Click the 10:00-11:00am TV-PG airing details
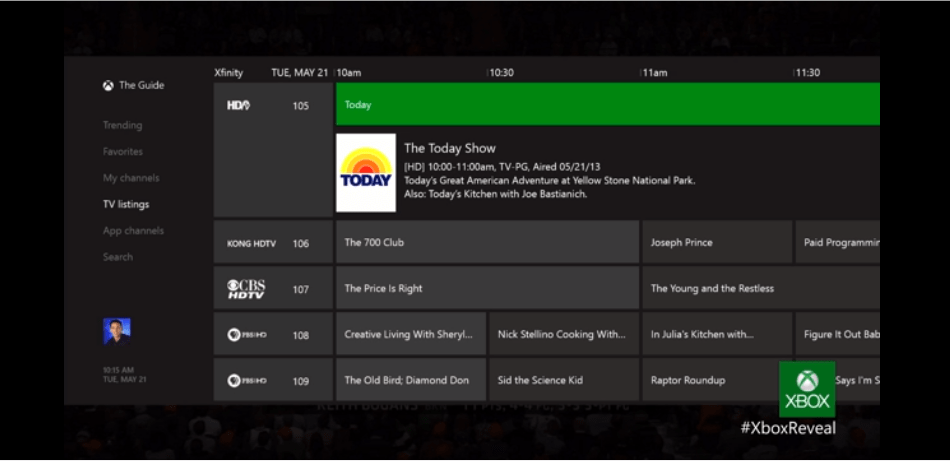The image size is (950, 461). [502, 167]
